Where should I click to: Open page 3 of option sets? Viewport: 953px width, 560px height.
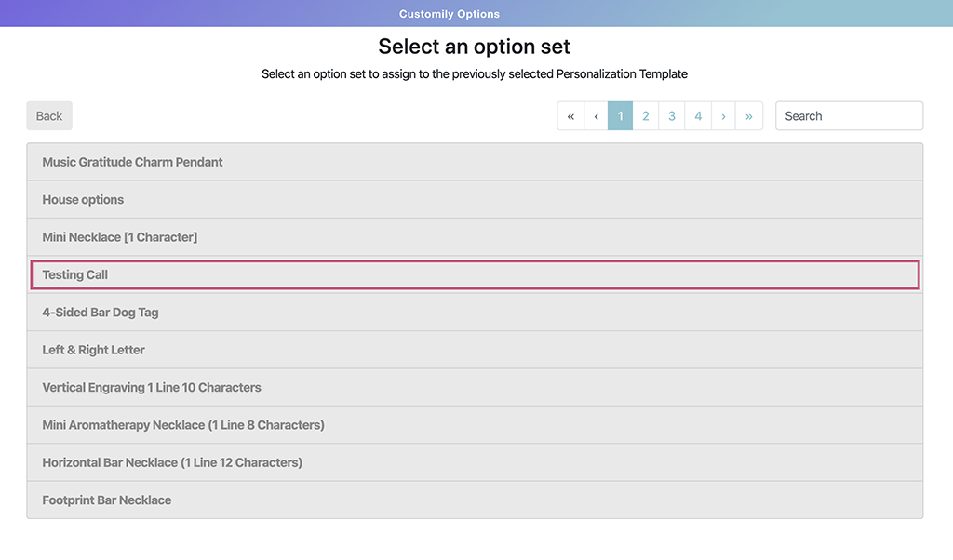[672, 116]
